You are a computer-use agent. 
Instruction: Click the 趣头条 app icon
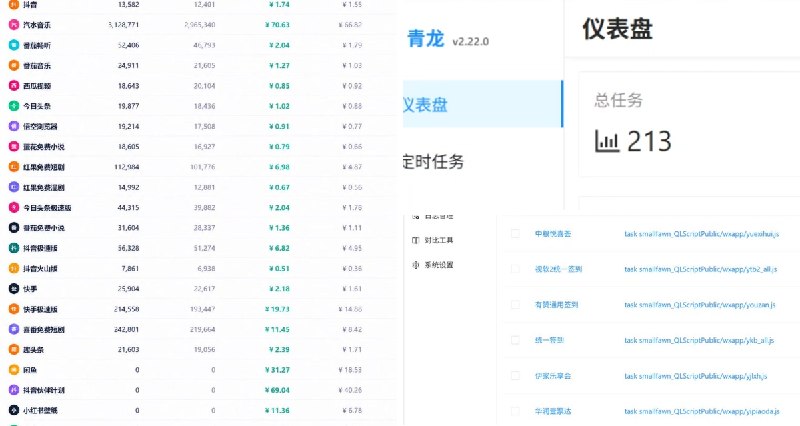point(14,349)
